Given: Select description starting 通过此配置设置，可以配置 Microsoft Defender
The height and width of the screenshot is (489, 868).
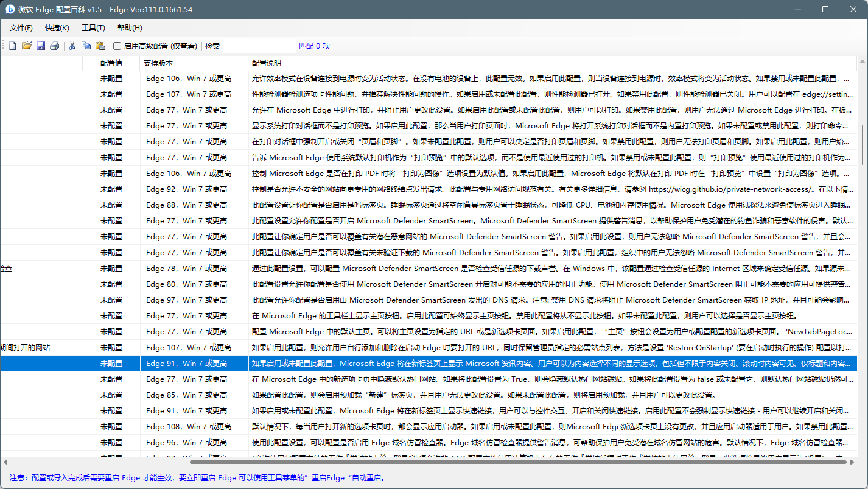Looking at the screenshot, I should coord(553,268).
